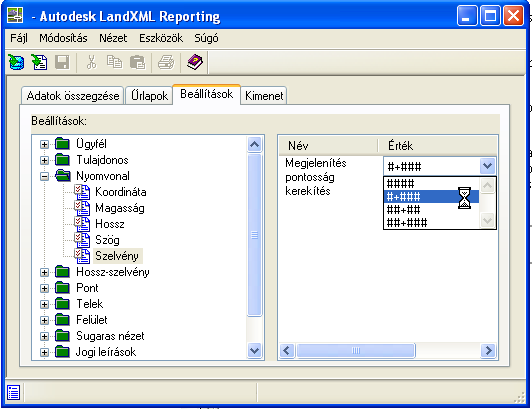Click the save floppy disk icon

[x=62, y=62]
